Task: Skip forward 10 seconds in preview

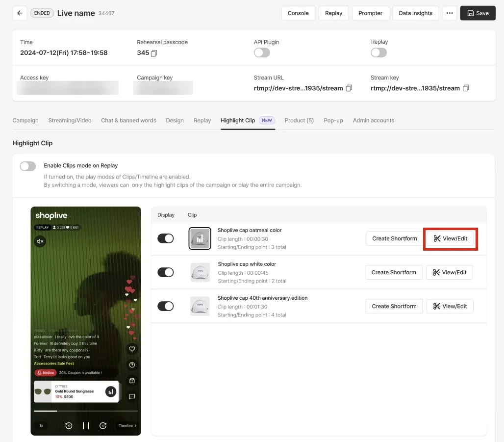Action: coord(103,426)
